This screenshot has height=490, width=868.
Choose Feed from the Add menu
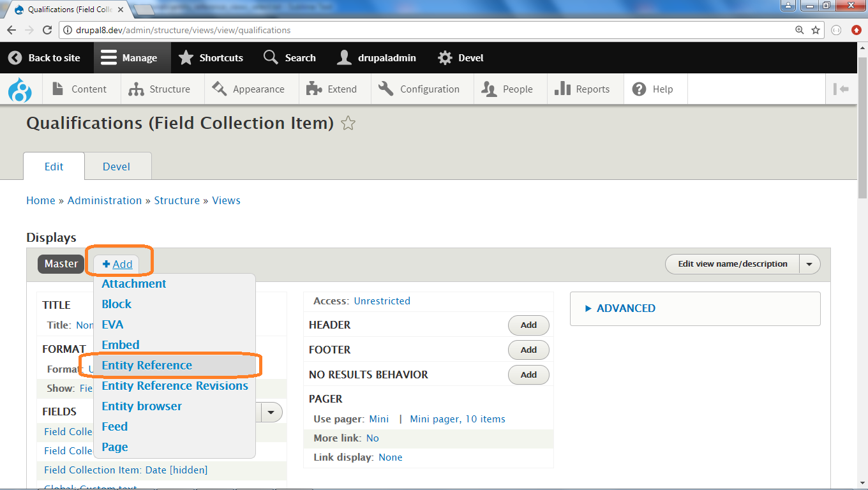(115, 427)
